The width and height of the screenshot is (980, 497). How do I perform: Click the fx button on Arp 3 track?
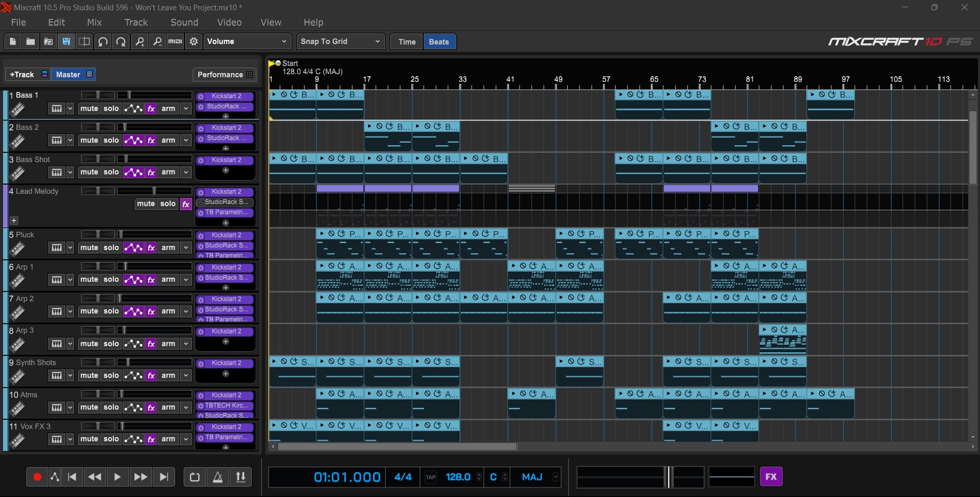point(151,344)
